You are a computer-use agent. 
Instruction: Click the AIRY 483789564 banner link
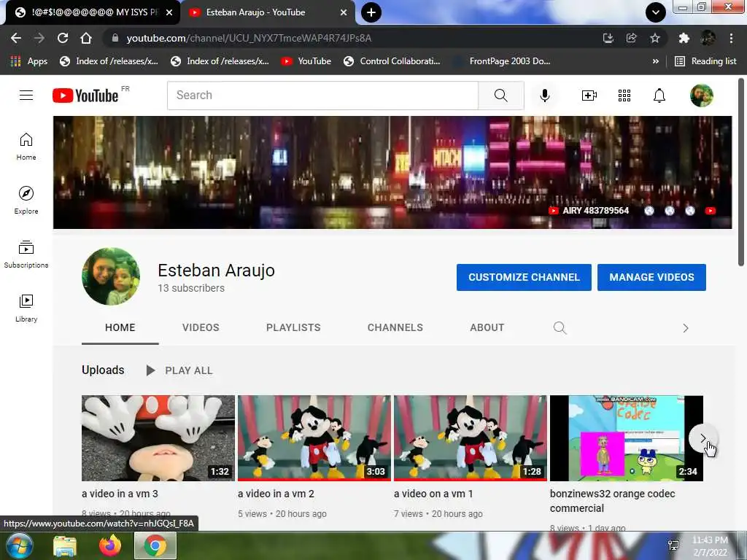point(589,211)
